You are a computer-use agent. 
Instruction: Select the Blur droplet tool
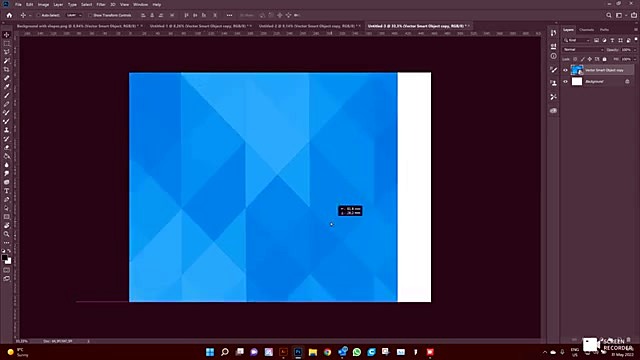pos(7,165)
